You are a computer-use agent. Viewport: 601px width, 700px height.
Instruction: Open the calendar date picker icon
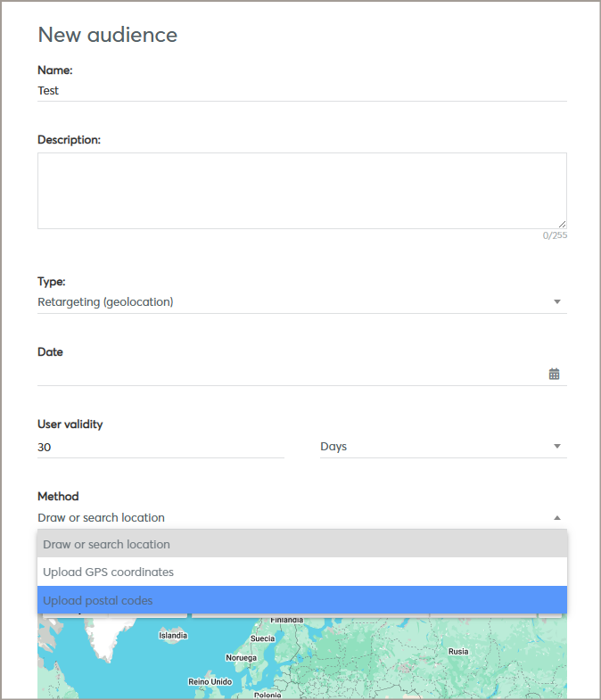(x=554, y=375)
